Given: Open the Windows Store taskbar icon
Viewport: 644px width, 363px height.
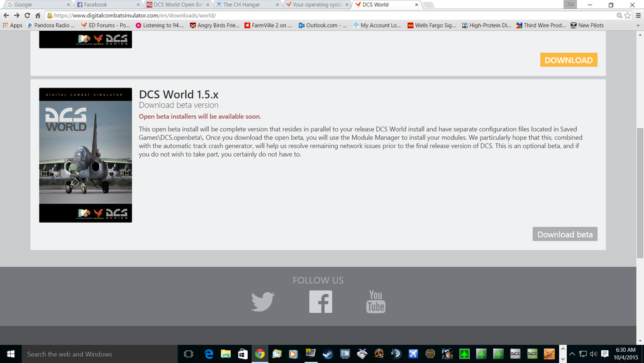Looking at the screenshot, I should 243,354.
